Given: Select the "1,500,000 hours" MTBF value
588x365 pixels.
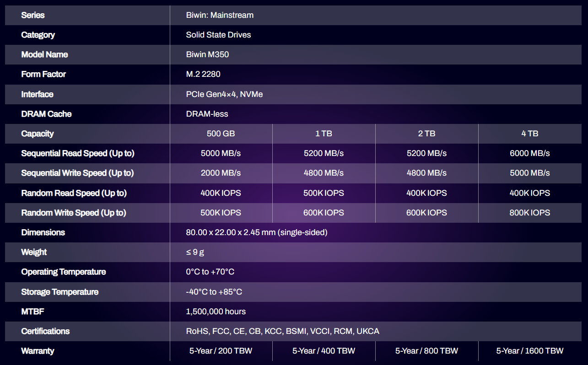Looking at the screenshot, I should [x=216, y=311].
